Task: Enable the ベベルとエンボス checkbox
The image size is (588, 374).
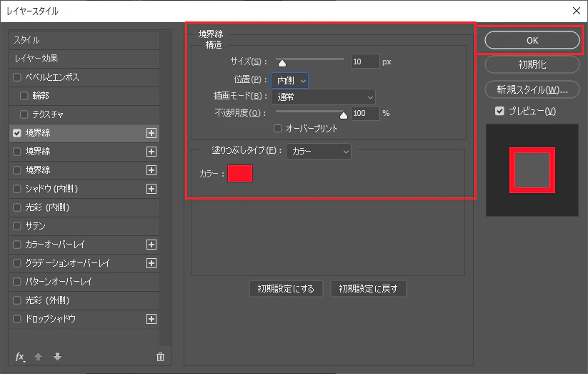Action: tap(17, 77)
